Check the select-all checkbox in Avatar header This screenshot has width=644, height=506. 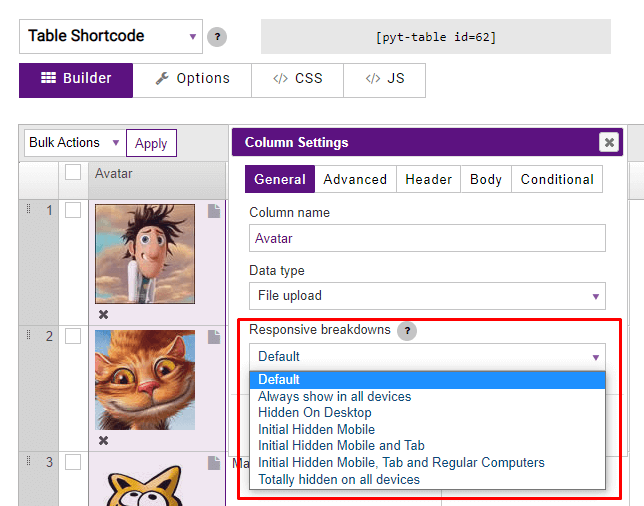click(73, 172)
